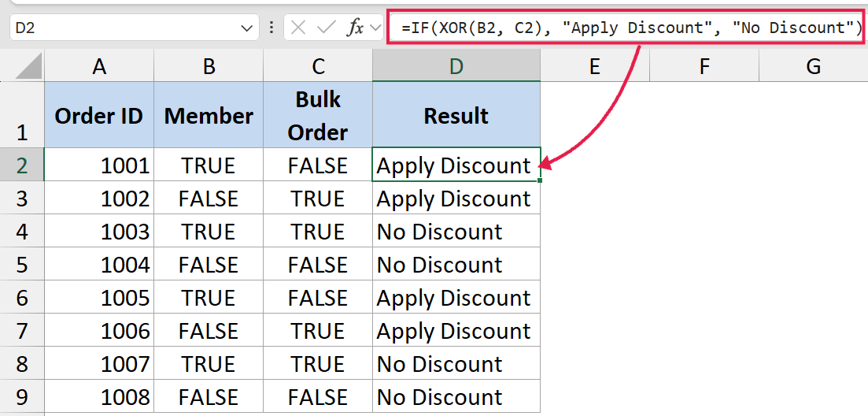Select the Bulk Order value for order 1002
The height and width of the screenshot is (416, 868).
(x=318, y=198)
